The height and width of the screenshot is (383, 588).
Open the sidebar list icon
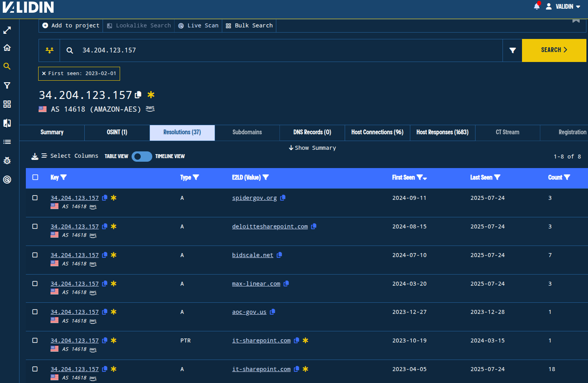click(x=7, y=142)
